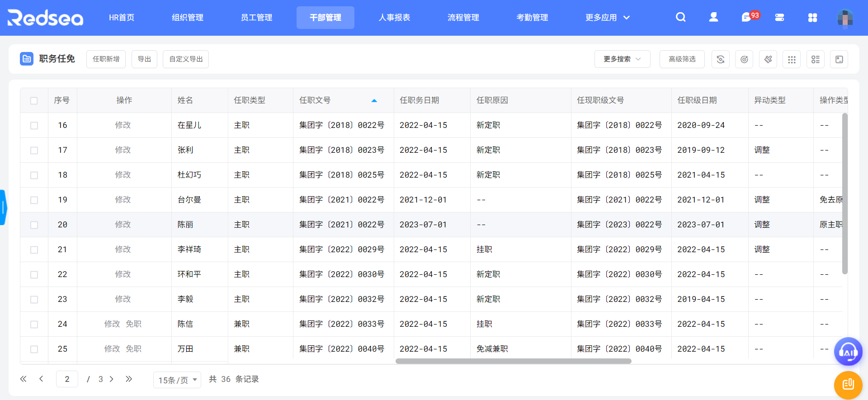
Task: Open the 15条/页 page size dropdown
Action: point(177,380)
